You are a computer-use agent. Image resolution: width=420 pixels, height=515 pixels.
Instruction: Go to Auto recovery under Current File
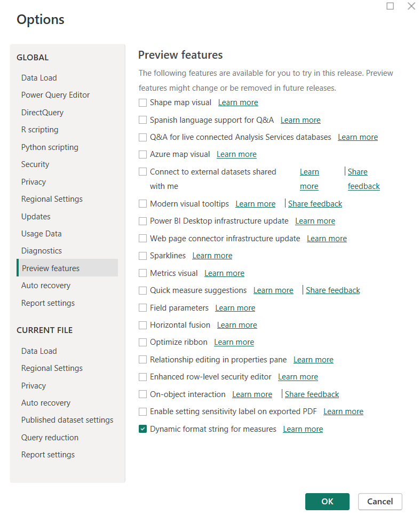pos(45,402)
